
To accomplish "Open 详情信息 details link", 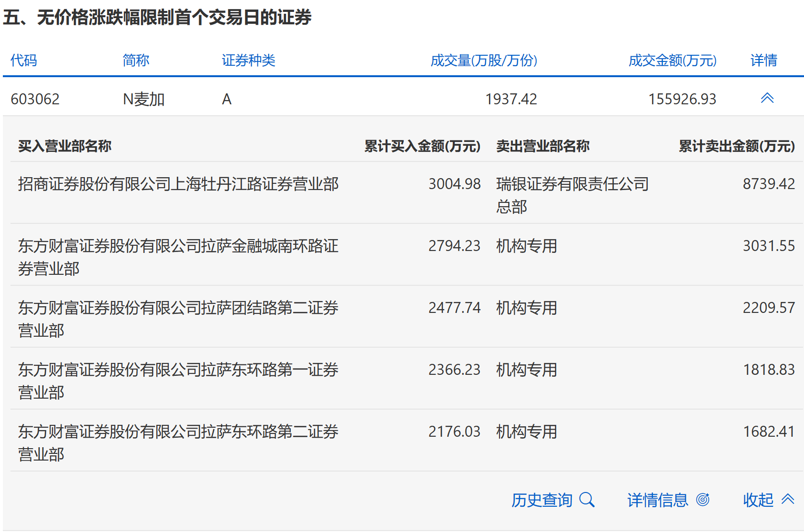I will tap(657, 500).
